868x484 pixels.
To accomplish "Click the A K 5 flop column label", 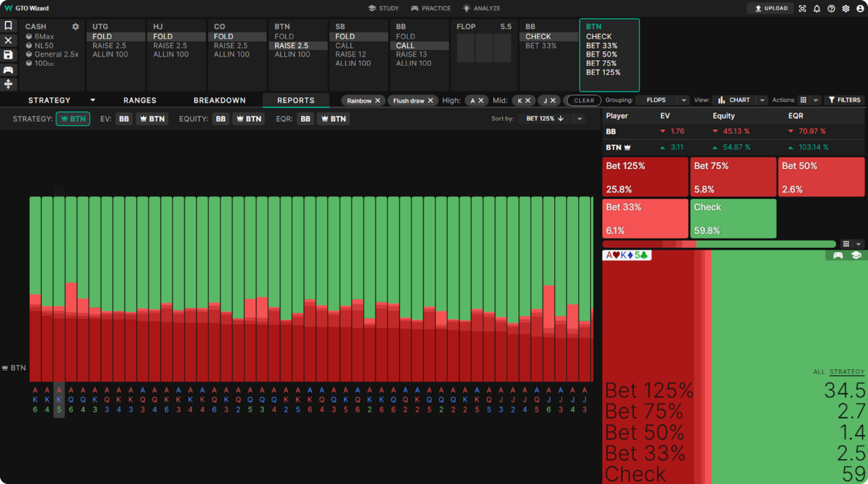I will coord(59,399).
